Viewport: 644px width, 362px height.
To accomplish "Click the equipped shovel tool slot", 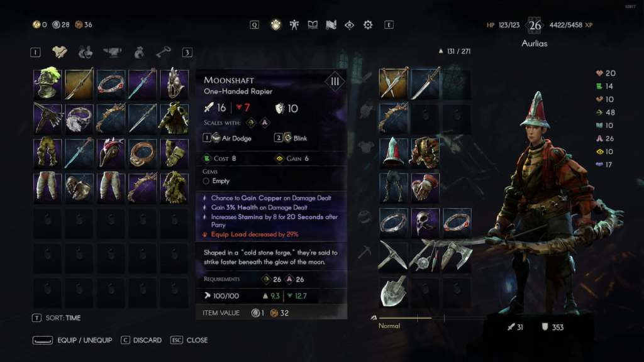I will point(394,292).
